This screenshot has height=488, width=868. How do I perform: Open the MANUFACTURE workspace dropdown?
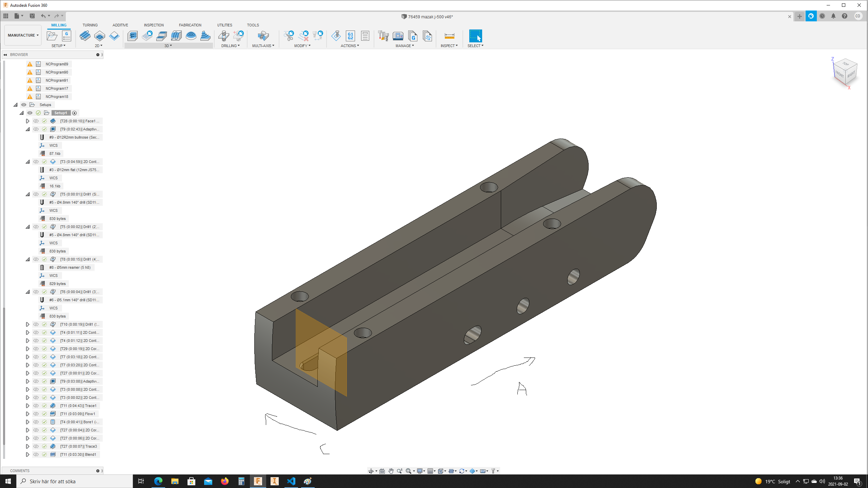click(x=23, y=35)
